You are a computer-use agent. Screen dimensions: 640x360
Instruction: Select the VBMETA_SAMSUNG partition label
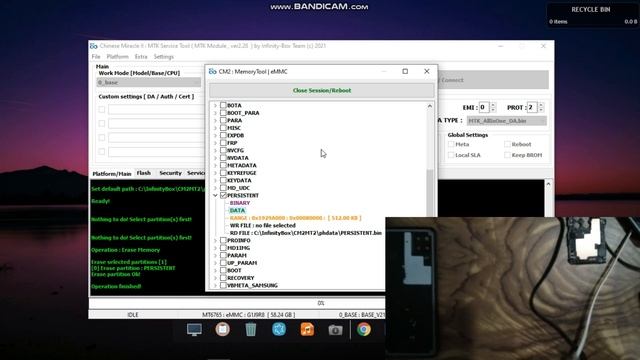pyautogui.click(x=252, y=285)
